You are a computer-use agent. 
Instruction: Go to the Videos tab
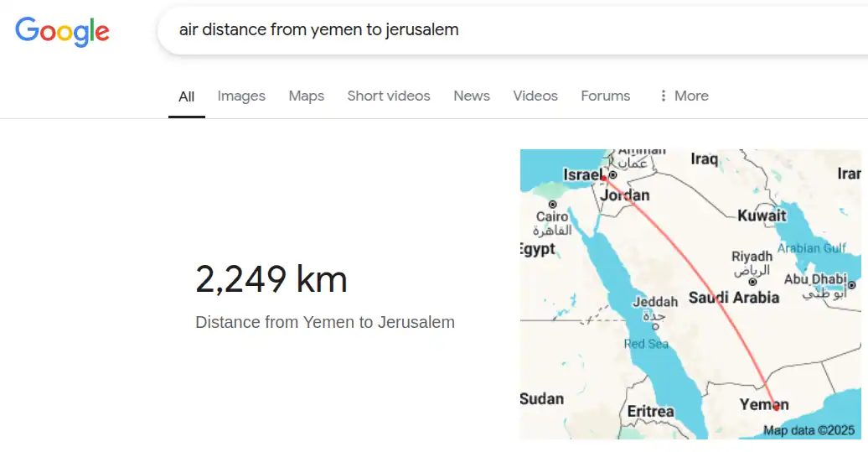(x=535, y=96)
